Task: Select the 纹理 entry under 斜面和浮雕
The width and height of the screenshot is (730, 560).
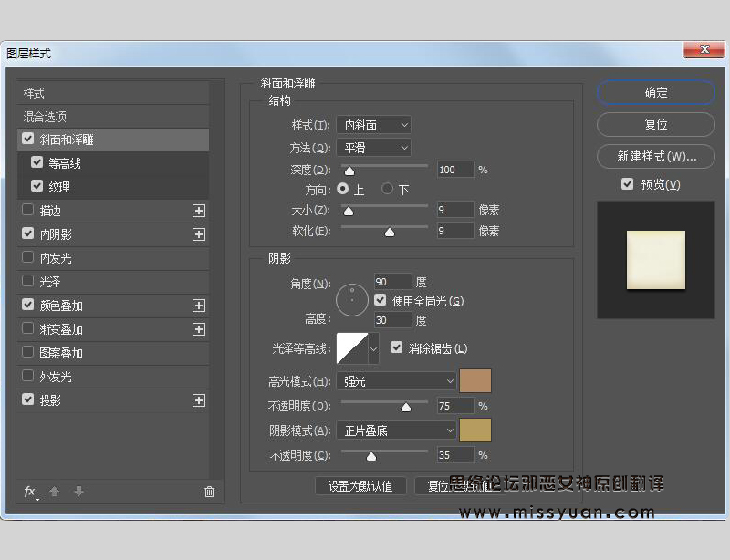Action: coord(60,186)
